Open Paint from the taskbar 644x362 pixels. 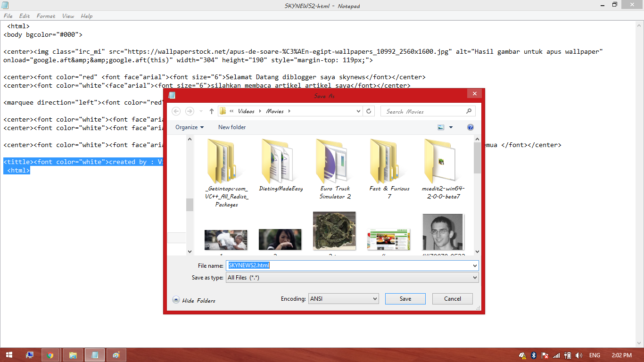(x=116, y=354)
